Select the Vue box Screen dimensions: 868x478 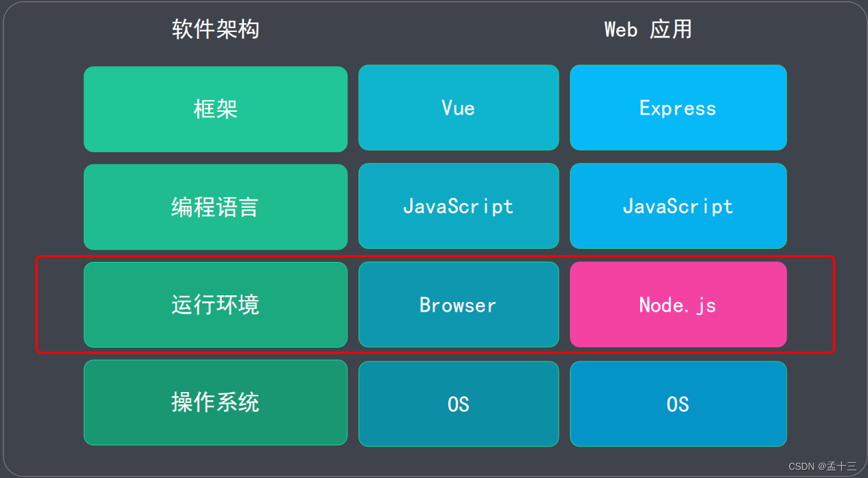click(x=459, y=108)
